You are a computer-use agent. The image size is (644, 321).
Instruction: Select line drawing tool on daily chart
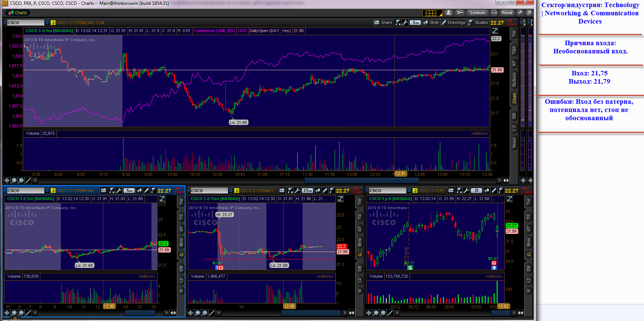(390, 313)
